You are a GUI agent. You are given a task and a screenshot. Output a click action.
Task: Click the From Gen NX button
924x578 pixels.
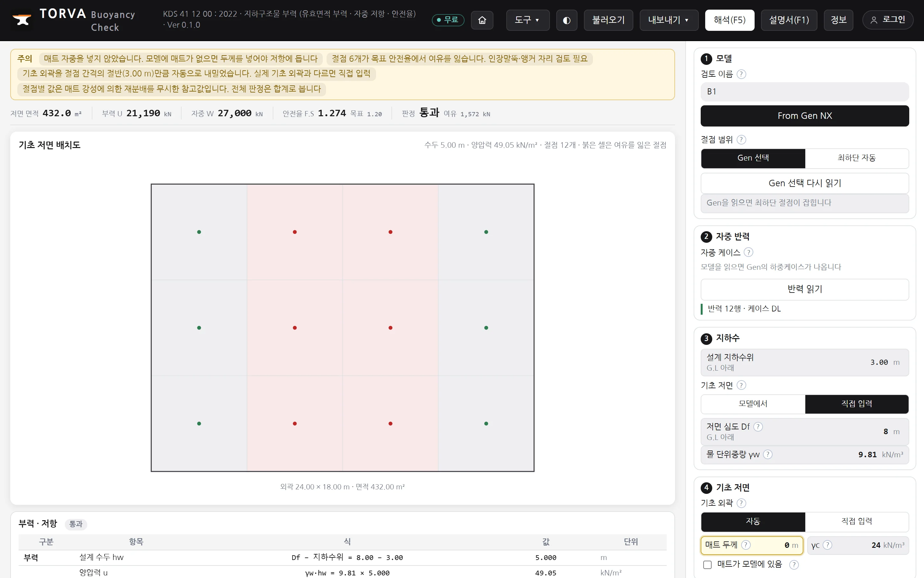(x=805, y=116)
